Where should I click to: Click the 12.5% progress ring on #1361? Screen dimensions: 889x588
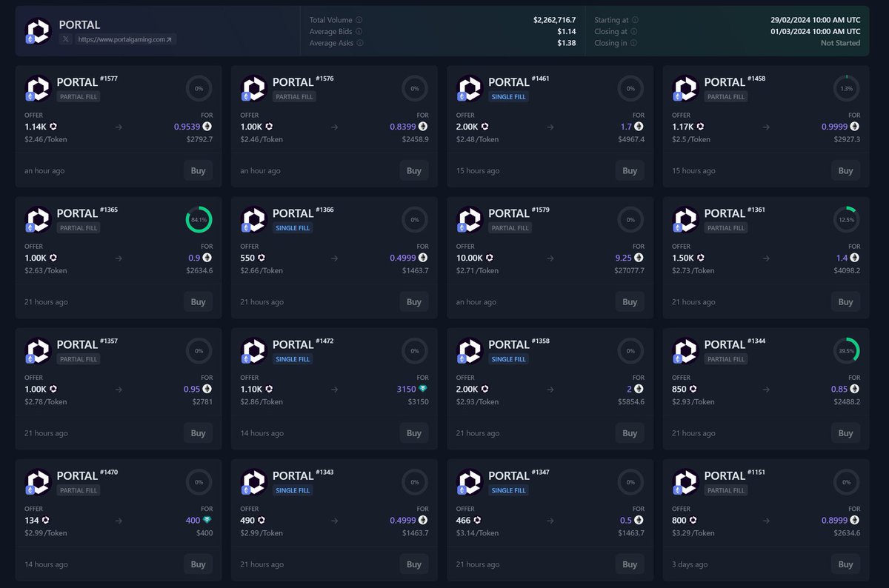click(x=846, y=219)
